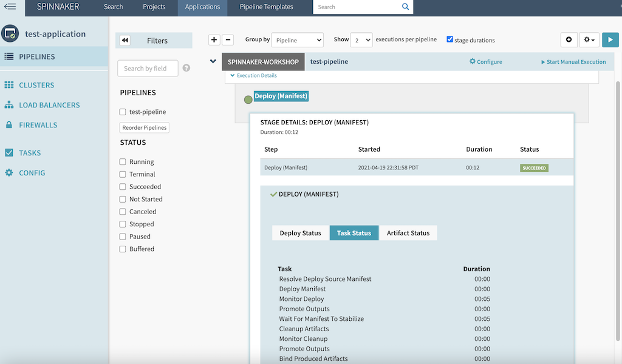Check the Terminal status filter
This screenshot has height=364, width=622.
(123, 174)
